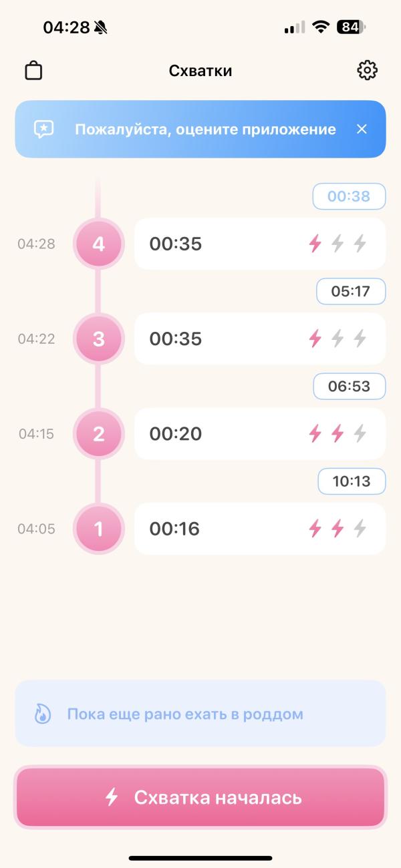Select contraction number 3 circle

(x=98, y=339)
